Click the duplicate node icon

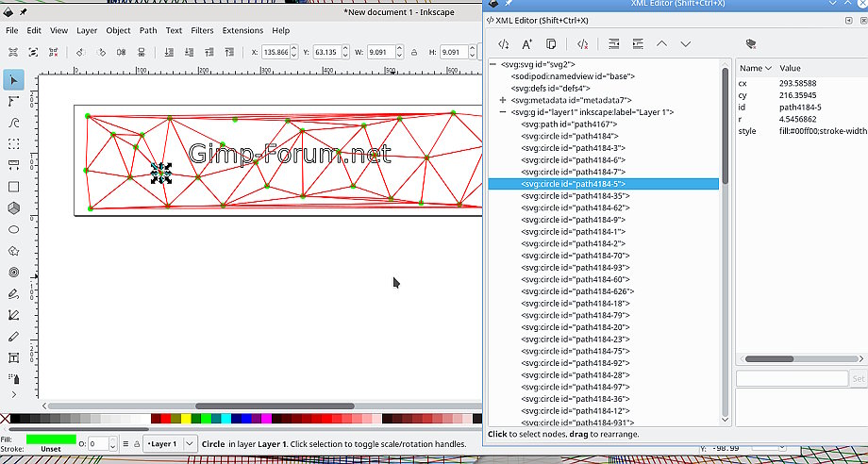[551, 43]
